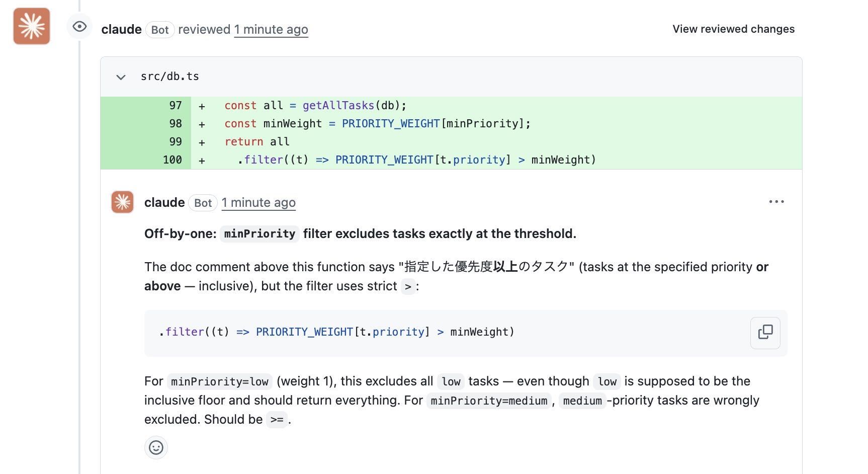Open View reviewed changes
Image resolution: width=868 pixels, height=474 pixels.
[734, 29]
